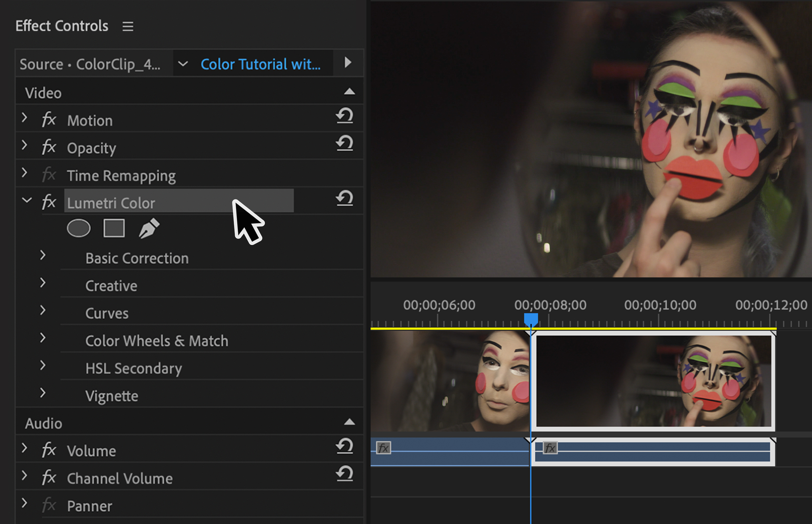Click the play arrow beside the sequence name

tap(348, 63)
